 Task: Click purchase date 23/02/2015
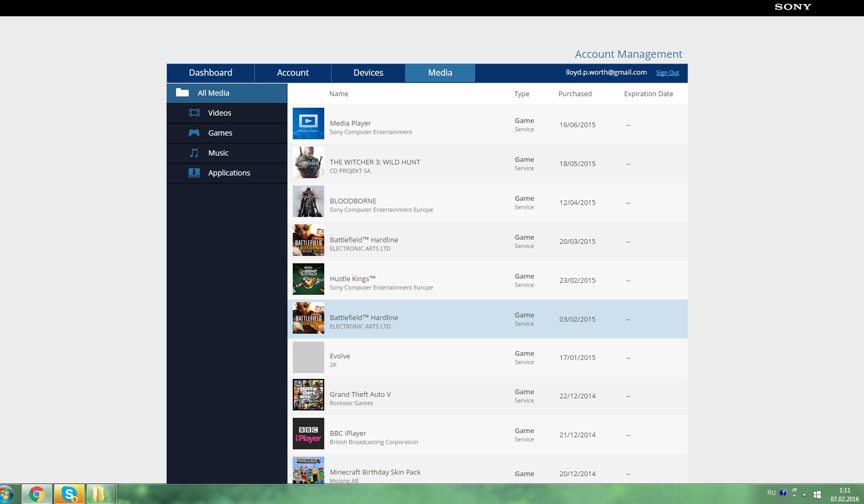(578, 280)
